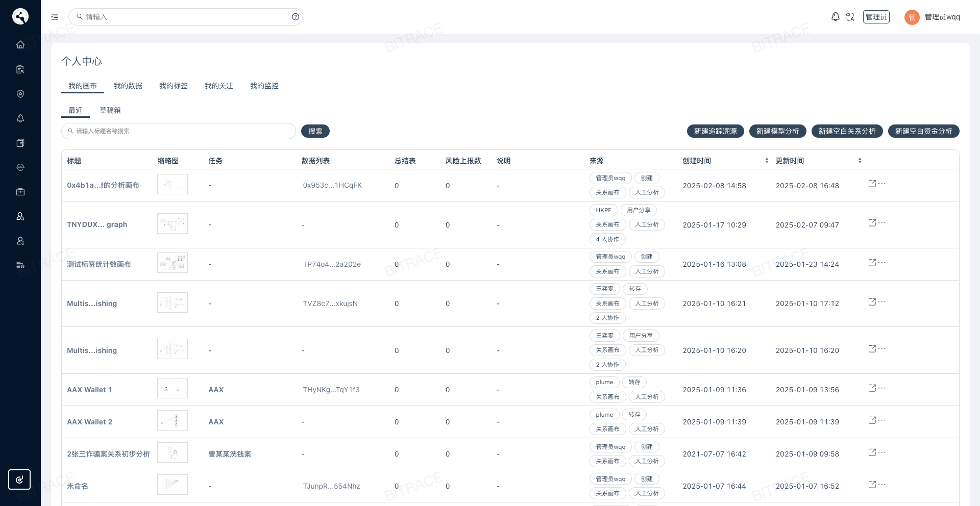This screenshot has width=980, height=506.
Task: Switch language with the translate icon
Action: point(850,17)
